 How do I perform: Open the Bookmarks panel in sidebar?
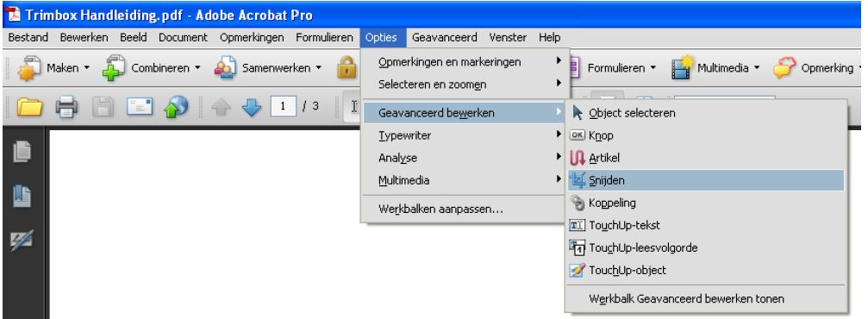click(x=22, y=197)
